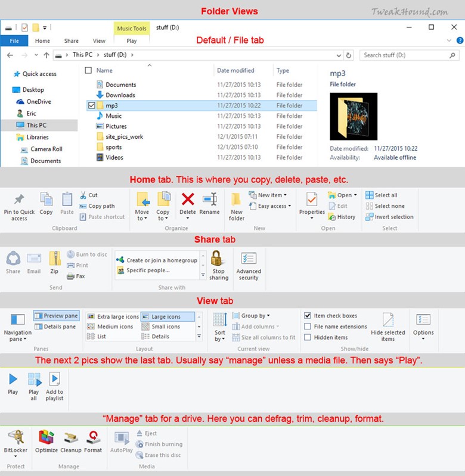Switch to the Share tab
The width and height of the screenshot is (465, 476).
(72, 41)
